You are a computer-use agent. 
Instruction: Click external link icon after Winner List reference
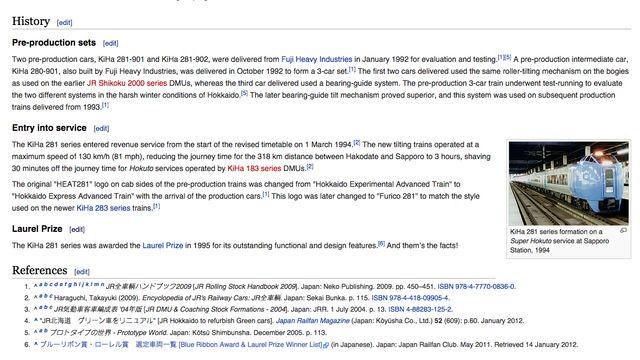point(326,345)
